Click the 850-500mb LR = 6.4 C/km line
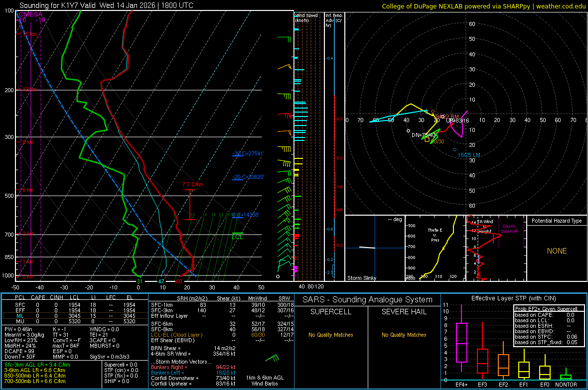The image size is (588, 390). [35, 376]
